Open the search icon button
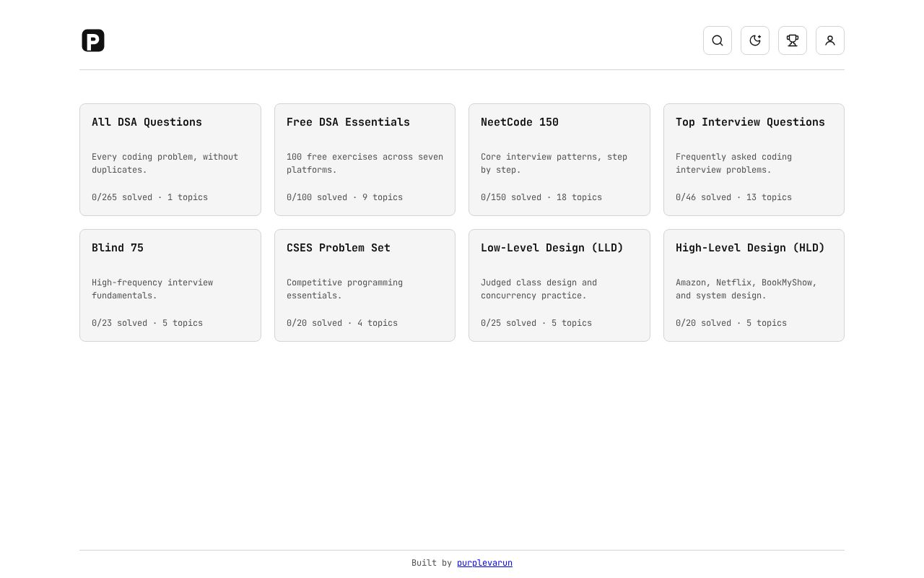Viewport: 924px width, 578px height. pos(718,40)
